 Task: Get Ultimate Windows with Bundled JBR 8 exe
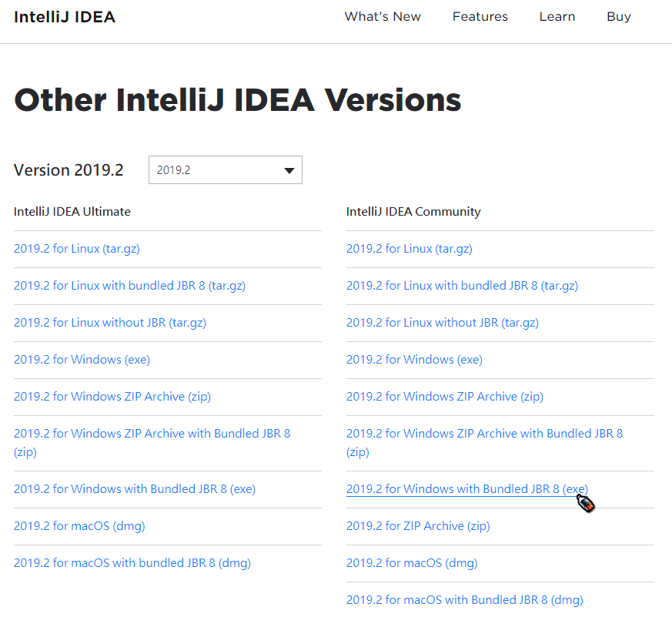click(x=135, y=489)
